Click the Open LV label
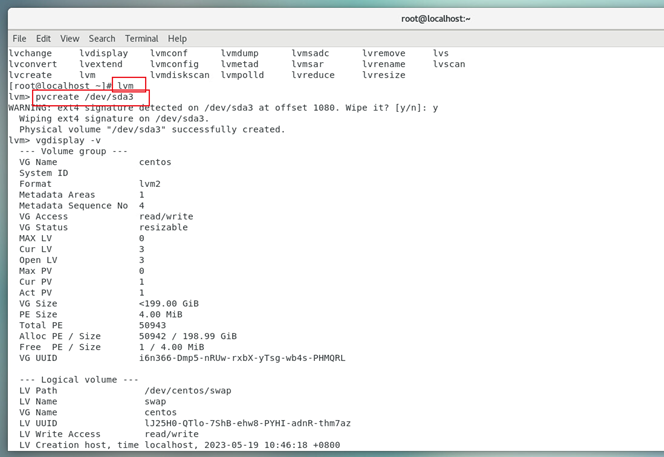The height and width of the screenshot is (457, 664). click(x=38, y=260)
